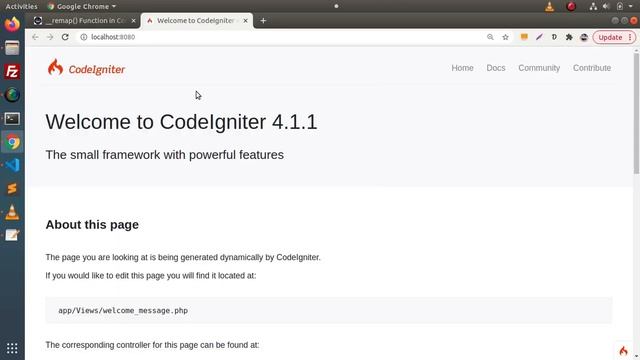
Task: View site information icon
Action: 84,37
